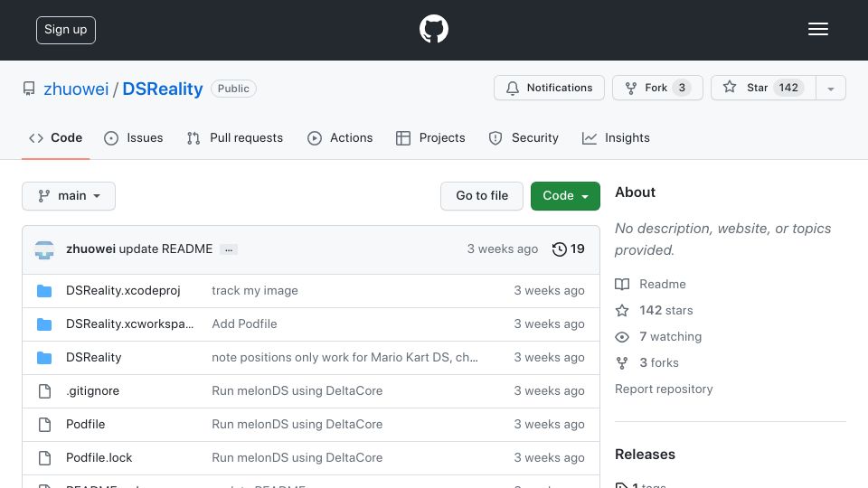The width and height of the screenshot is (868, 488).
Task: Open the main branch dropdown
Action: pyautogui.click(x=69, y=196)
